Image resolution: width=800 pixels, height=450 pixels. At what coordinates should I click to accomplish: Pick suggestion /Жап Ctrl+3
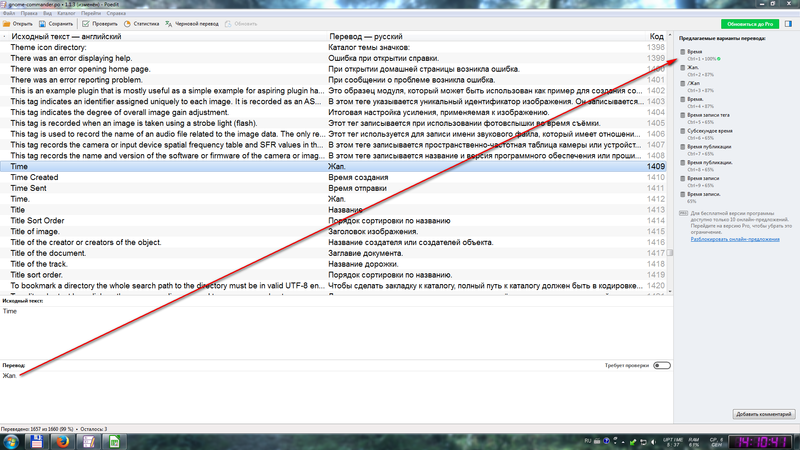pos(697,86)
